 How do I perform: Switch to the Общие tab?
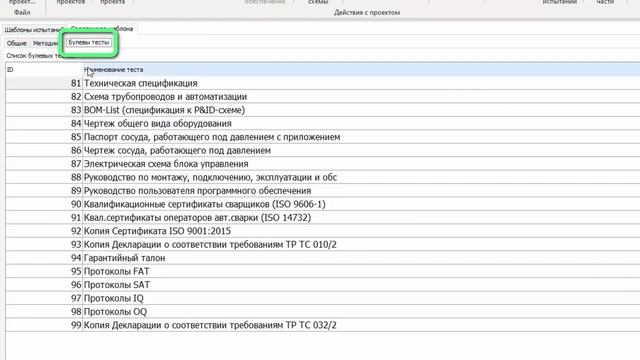17,43
